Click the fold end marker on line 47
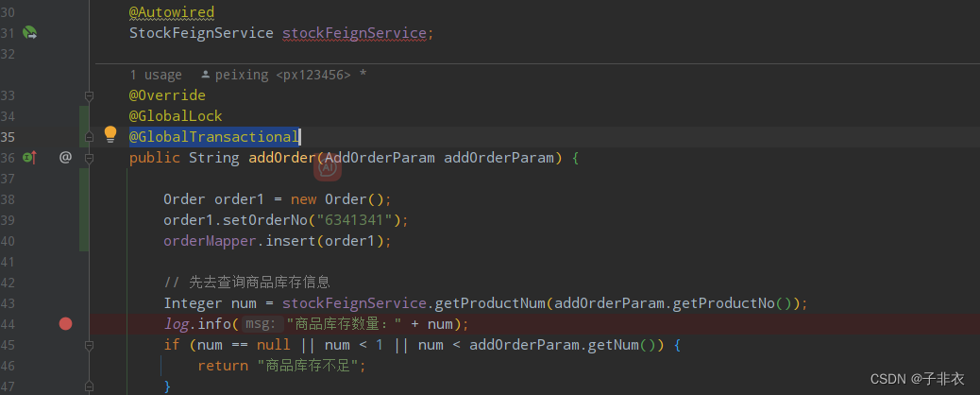 (x=89, y=386)
